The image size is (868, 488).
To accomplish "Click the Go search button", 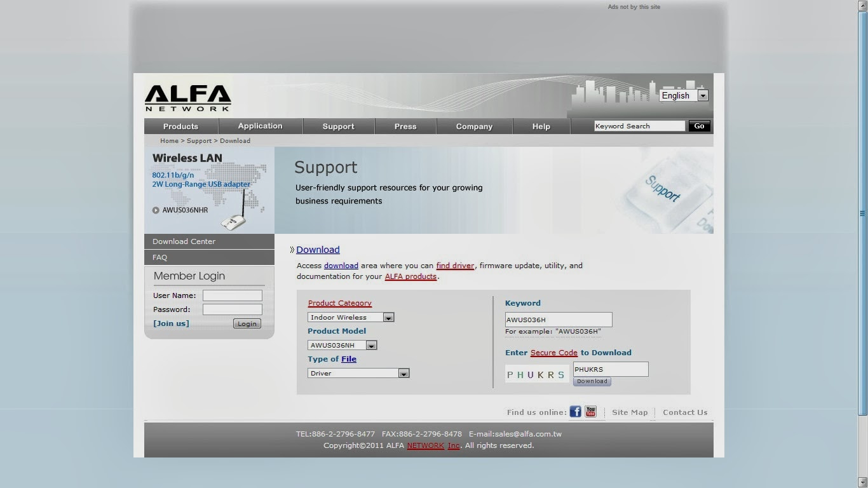I will pyautogui.click(x=699, y=126).
